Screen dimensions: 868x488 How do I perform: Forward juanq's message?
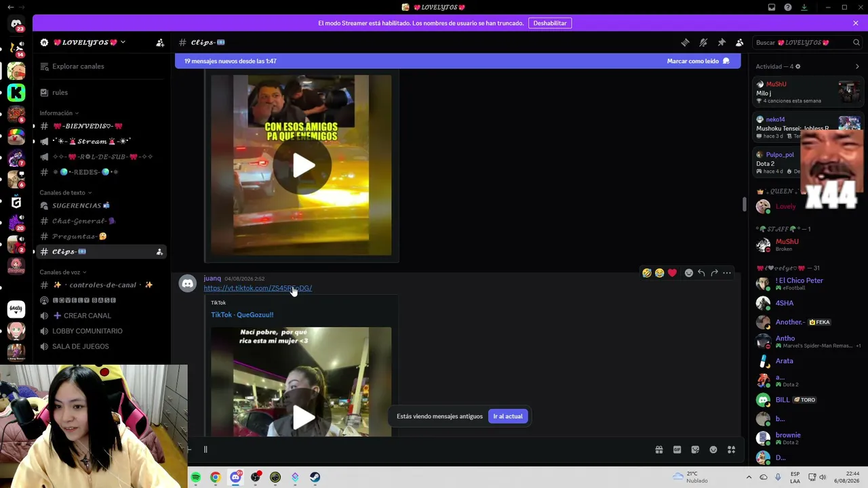714,273
